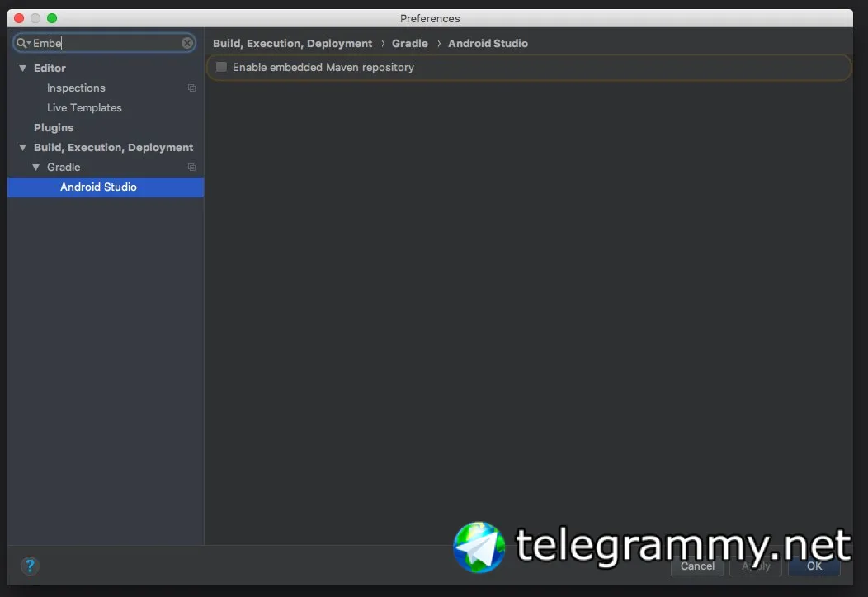Enable embedded Maven repository checkbox

point(221,67)
